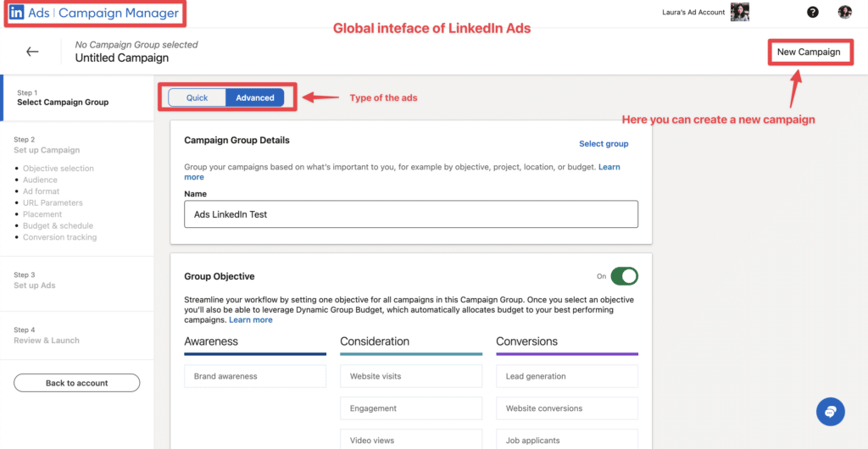Select the Video views objective

click(x=411, y=441)
